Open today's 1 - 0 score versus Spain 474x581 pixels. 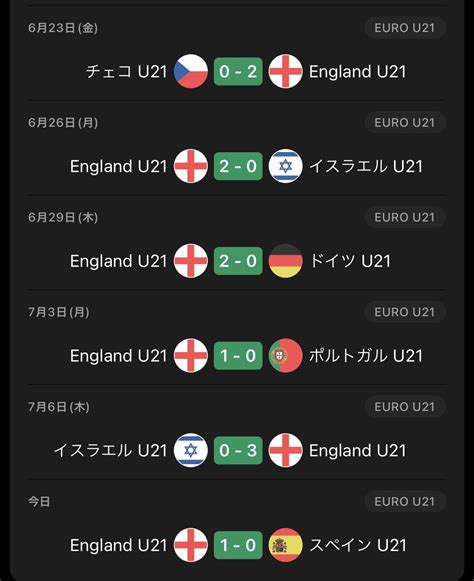(238, 545)
